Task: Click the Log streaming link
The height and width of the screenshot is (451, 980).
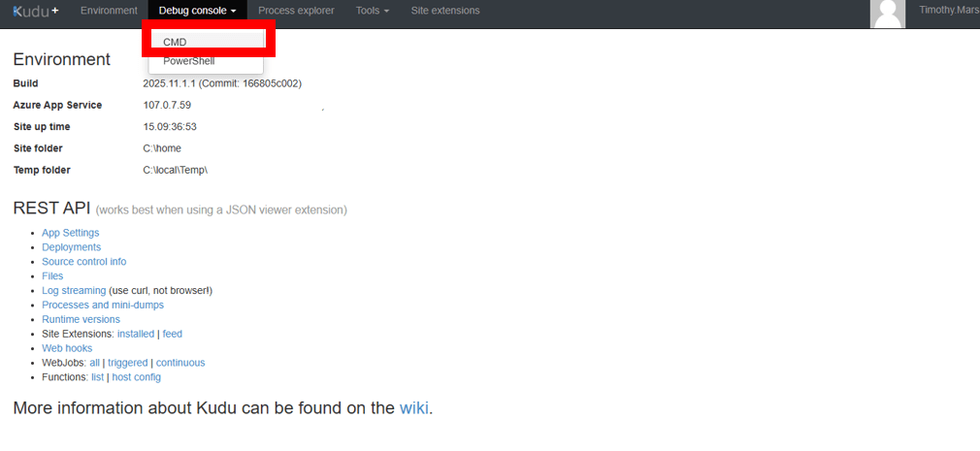Action: tap(74, 291)
